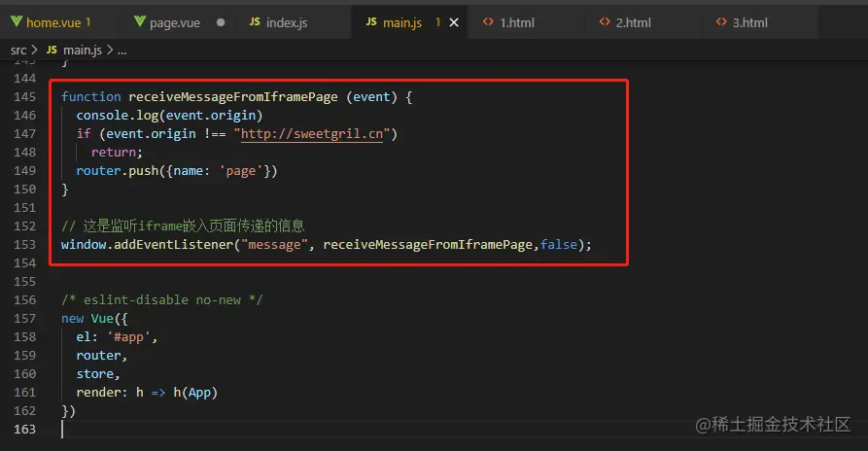868x451 pixels.
Task: Click the return; statement on line 148
Action: pos(117,153)
